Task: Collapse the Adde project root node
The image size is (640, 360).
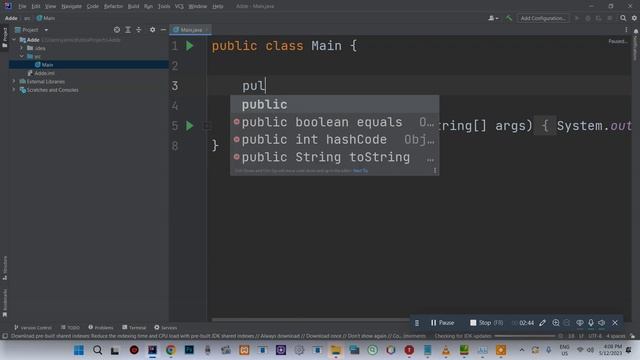Action: (14, 40)
